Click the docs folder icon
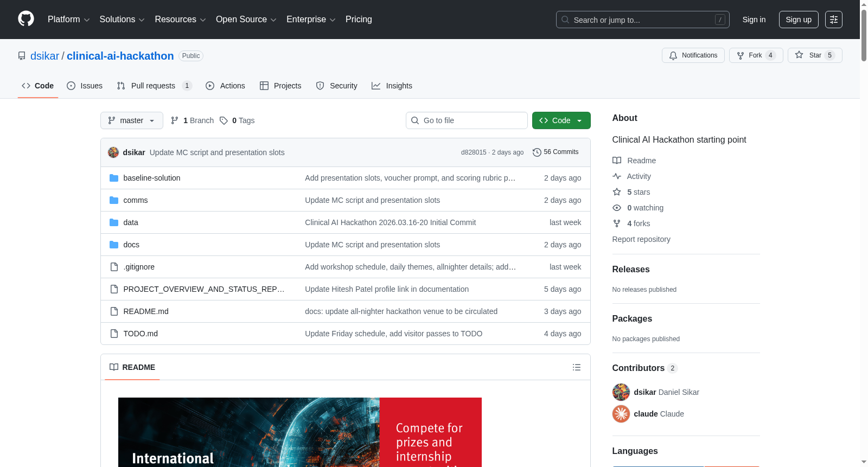 coord(114,245)
